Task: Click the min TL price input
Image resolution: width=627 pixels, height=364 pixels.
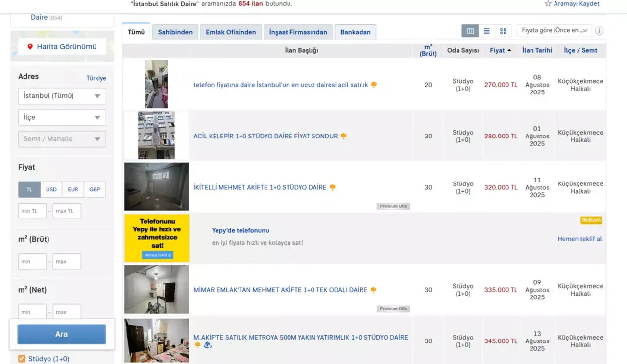Action: [32, 211]
